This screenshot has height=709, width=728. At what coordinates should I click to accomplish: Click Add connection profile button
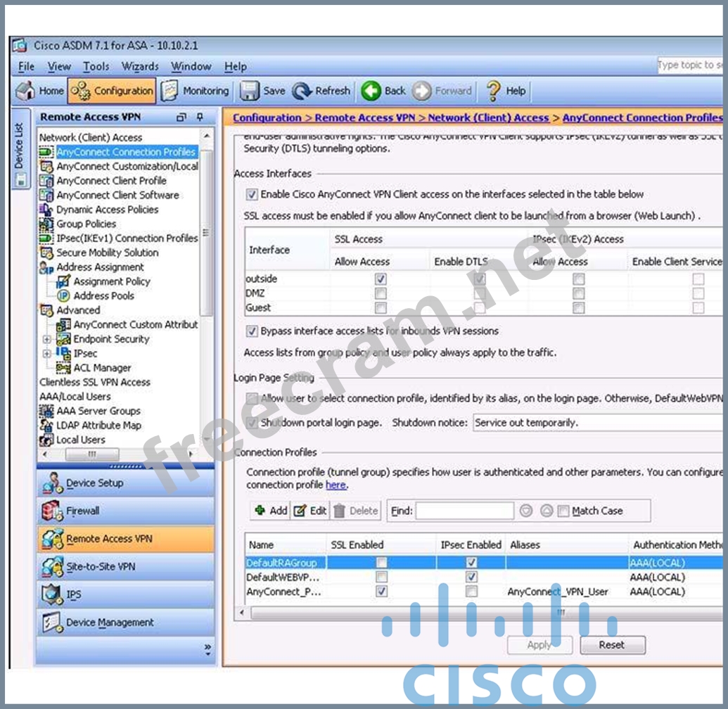point(271,511)
